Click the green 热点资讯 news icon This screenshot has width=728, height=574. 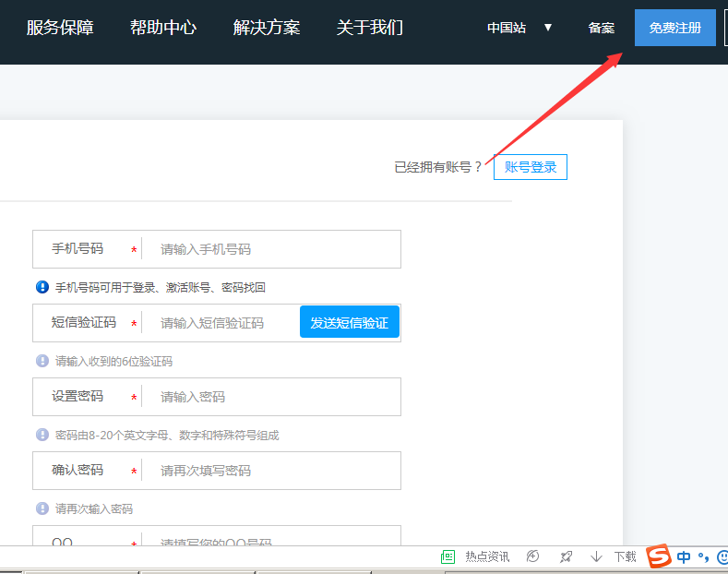click(448, 556)
